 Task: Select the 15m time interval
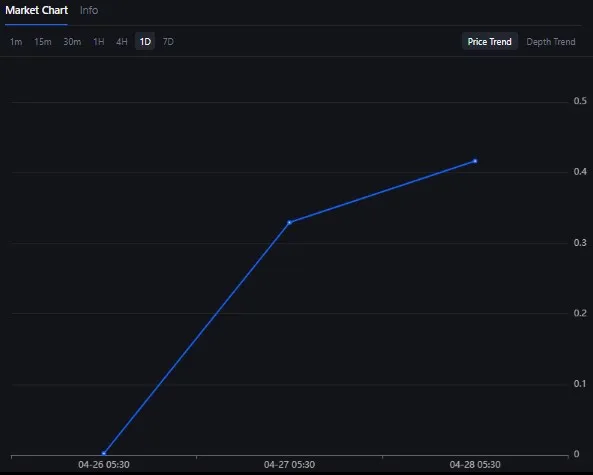point(43,42)
